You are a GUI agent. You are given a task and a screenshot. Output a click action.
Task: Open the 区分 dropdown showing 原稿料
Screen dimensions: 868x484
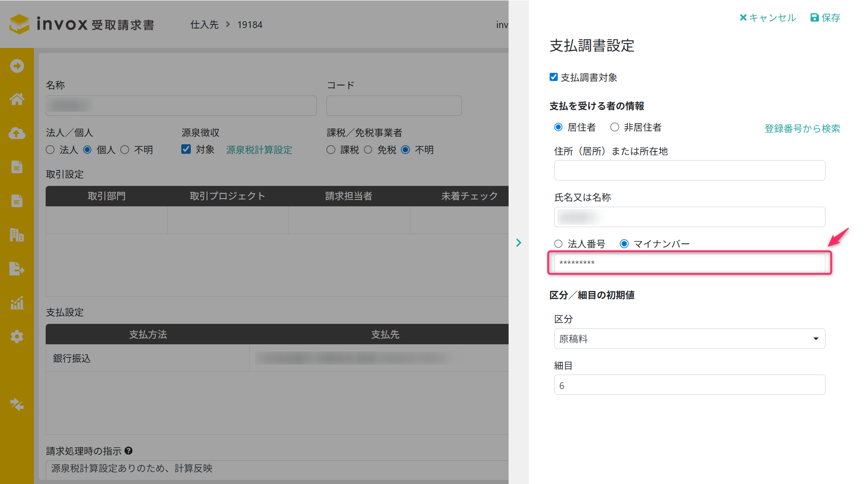[689, 339]
